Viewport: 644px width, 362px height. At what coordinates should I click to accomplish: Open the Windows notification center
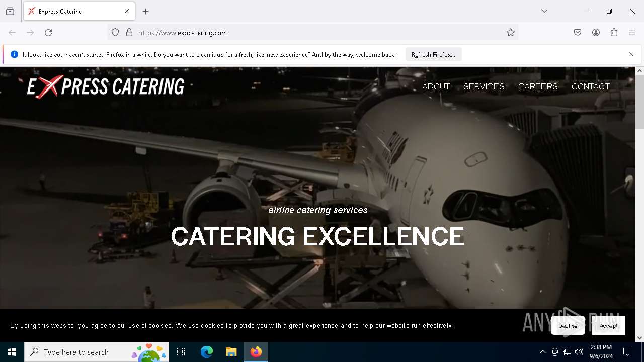click(627, 352)
